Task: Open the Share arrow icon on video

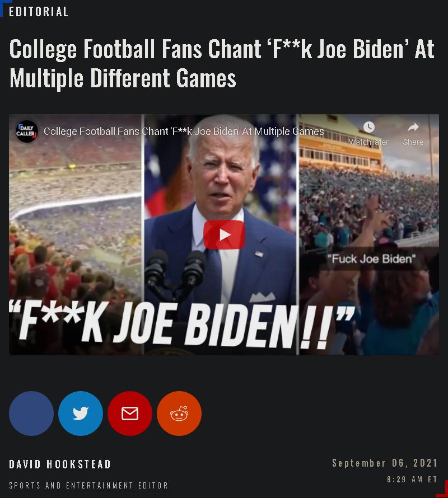Action: tap(413, 127)
